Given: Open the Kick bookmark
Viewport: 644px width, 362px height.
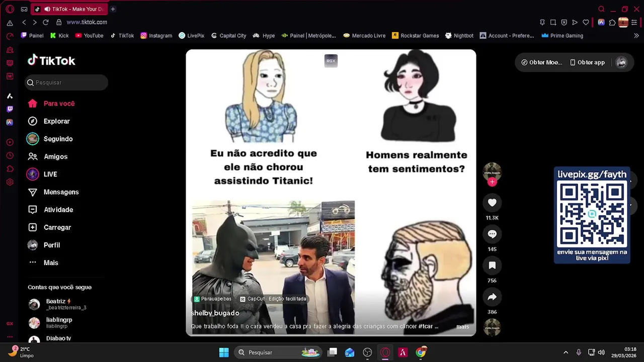Looking at the screenshot, I should tap(59, 36).
